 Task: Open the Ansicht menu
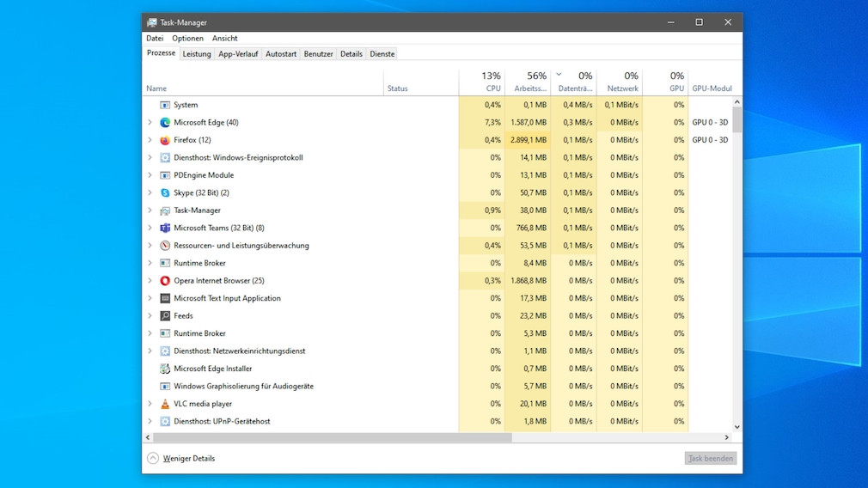(x=225, y=38)
